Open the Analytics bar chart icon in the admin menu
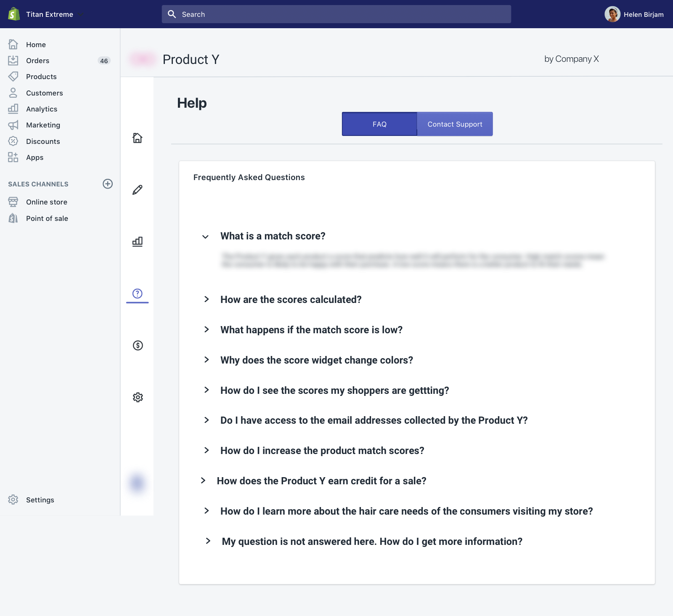 click(x=13, y=109)
